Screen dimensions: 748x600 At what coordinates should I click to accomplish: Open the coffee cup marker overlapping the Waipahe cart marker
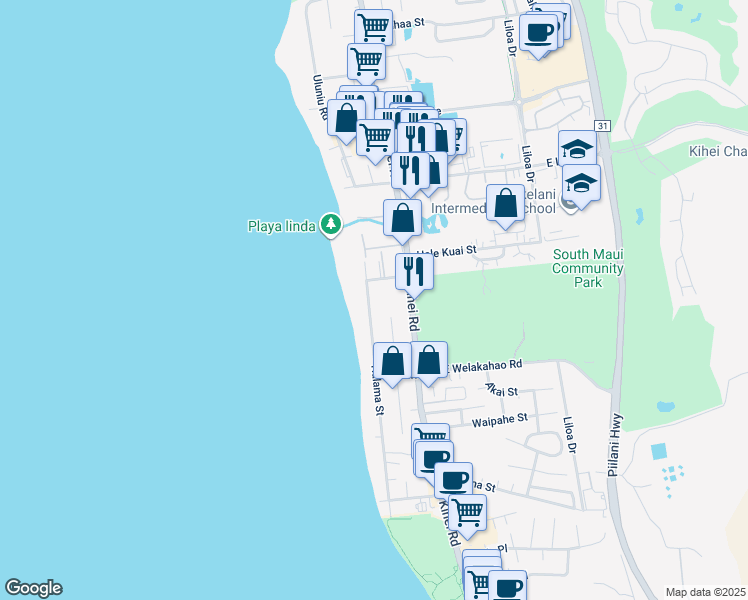(x=434, y=459)
